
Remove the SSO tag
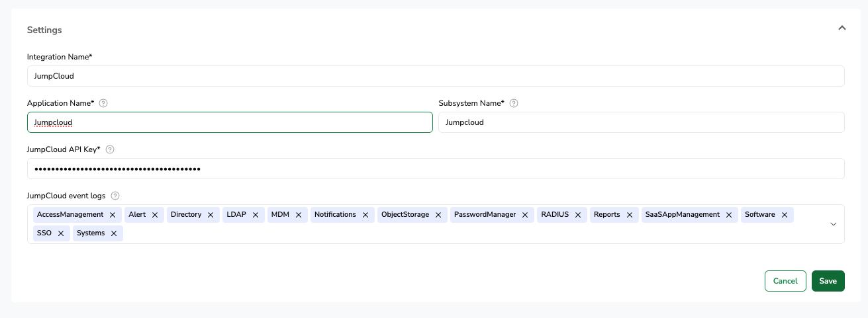tap(60, 233)
